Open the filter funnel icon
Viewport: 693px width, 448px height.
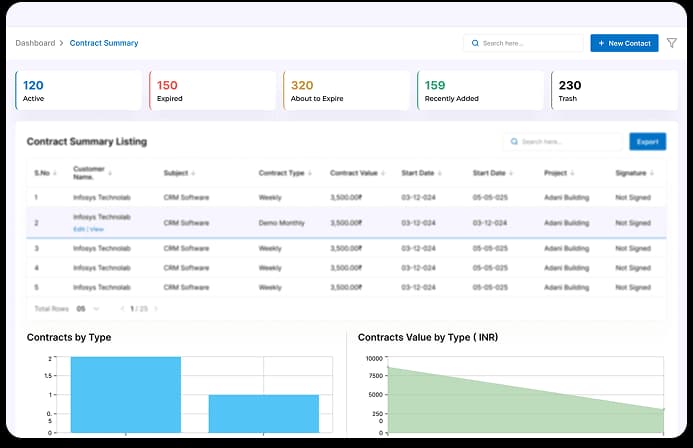[x=672, y=43]
